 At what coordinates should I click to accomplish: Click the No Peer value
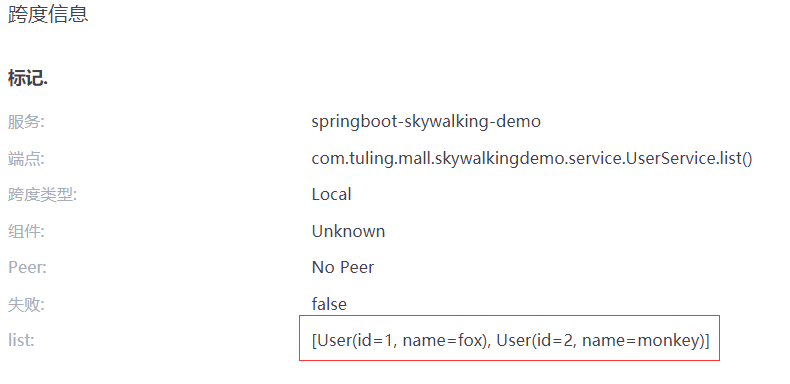coord(343,268)
